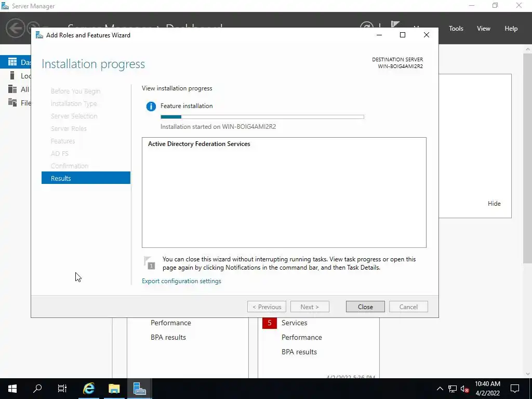Screen dimensions: 532x399
Task: Click the Close button in the wizard
Action: tap(365, 307)
